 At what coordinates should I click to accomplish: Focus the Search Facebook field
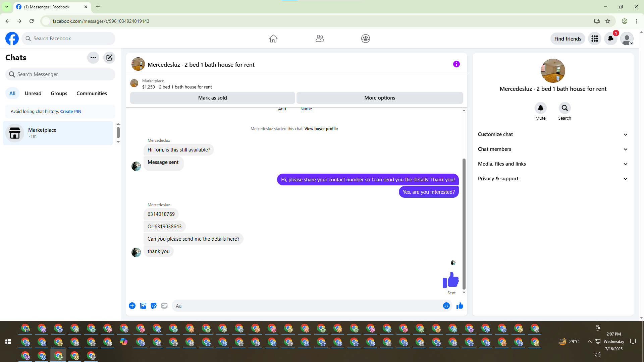(69, 39)
